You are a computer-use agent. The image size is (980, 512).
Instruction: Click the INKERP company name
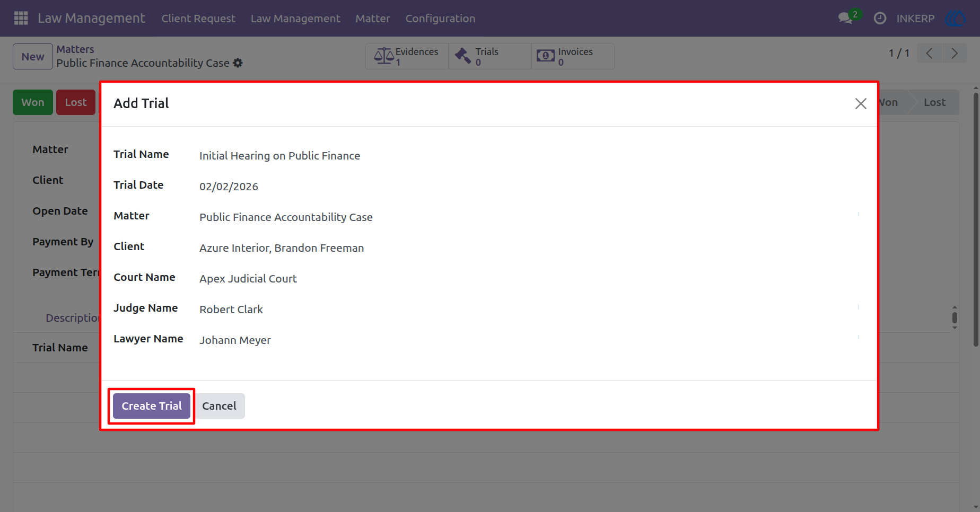pyautogui.click(x=915, y=18)
